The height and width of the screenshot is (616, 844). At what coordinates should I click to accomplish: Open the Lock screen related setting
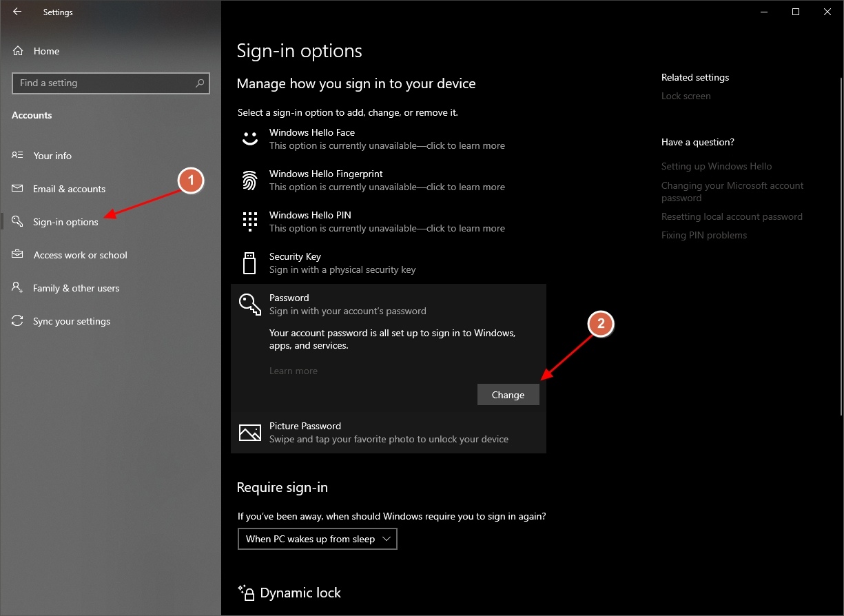[x=686, y=96]
